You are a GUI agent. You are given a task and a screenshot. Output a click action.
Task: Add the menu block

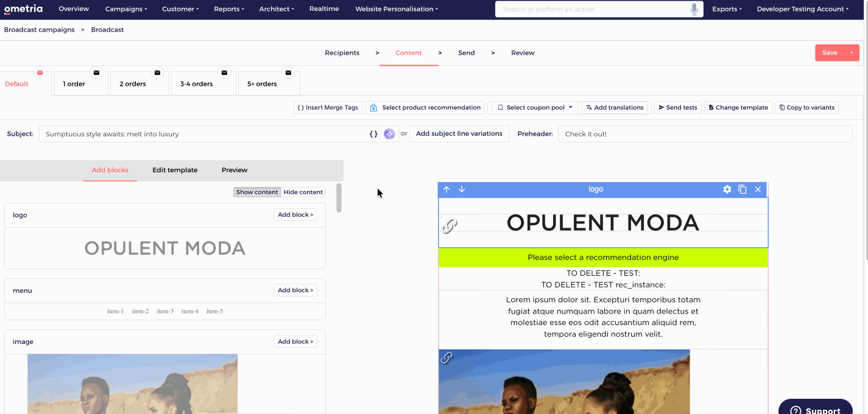295,290
